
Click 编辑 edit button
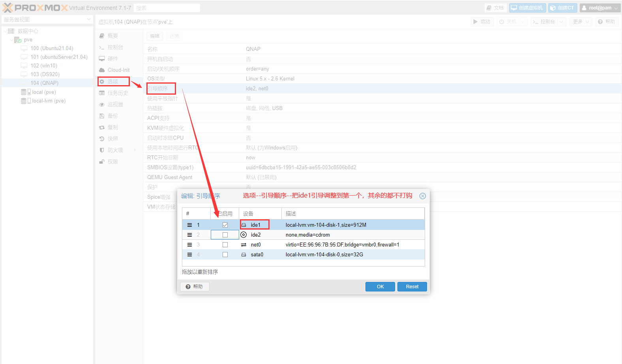(155, 36)
